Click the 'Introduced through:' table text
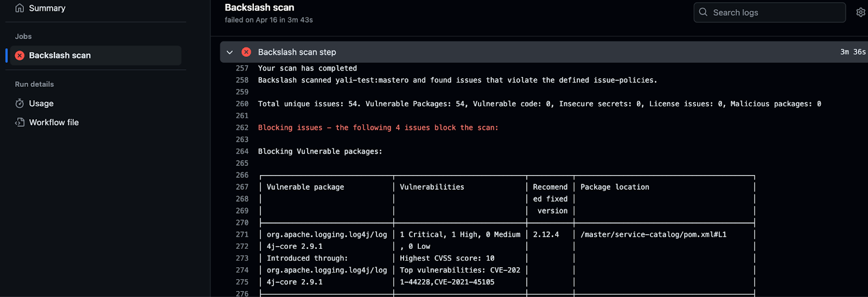Image resolution: width=868 pixels, height=297 pixels. pos(307,259)
